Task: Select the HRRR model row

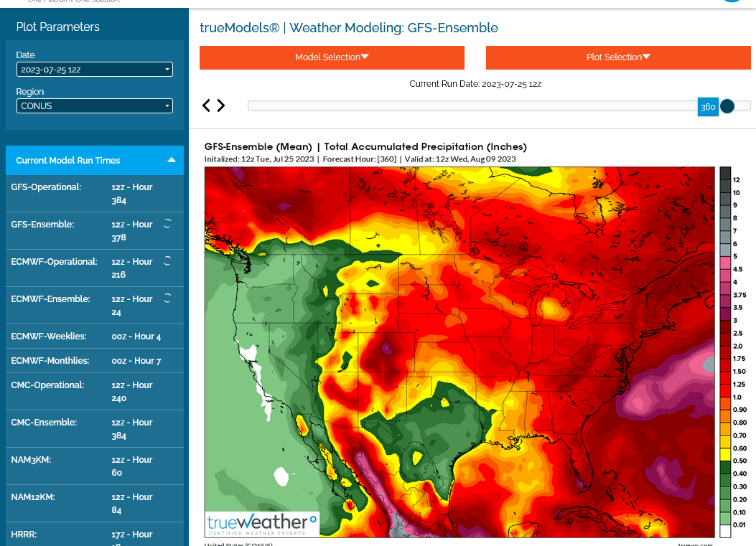Action: 95,535
